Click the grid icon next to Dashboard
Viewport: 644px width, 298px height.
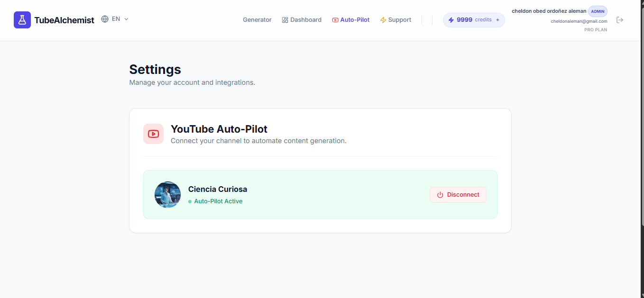(285, 19)
